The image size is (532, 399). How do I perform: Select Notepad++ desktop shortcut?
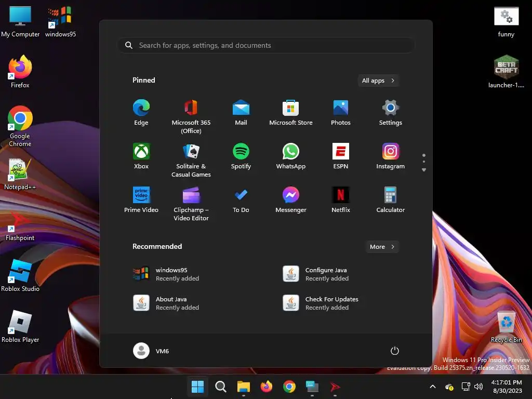click(20, 174)
